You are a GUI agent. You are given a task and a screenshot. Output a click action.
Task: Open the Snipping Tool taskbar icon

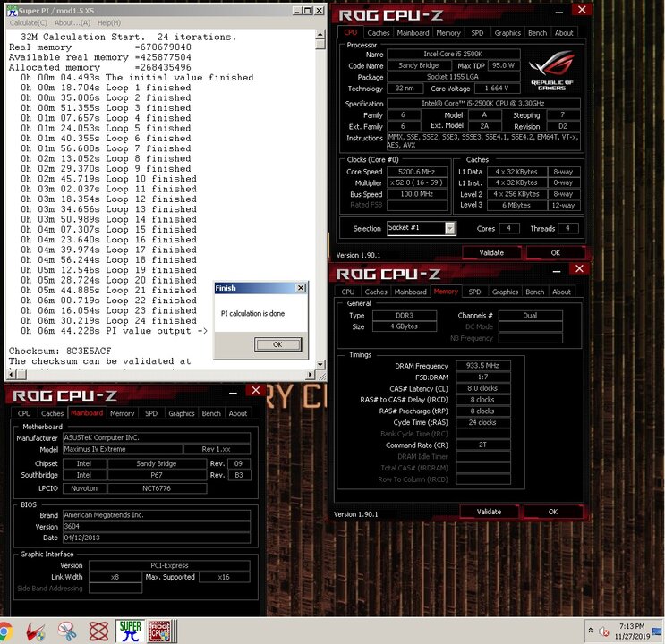click(x=67, y=631)
